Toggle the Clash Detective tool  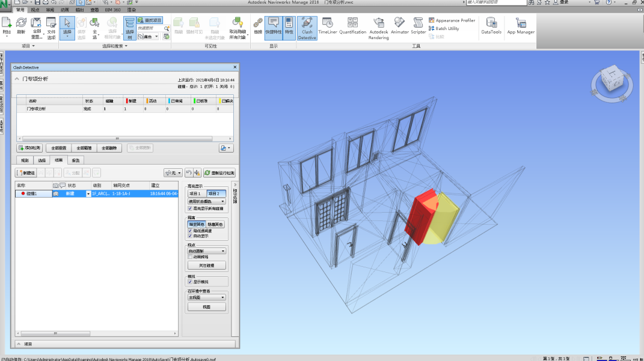307,28
